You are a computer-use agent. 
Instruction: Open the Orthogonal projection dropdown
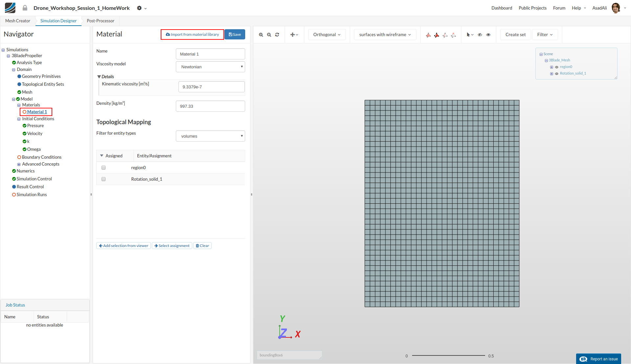tap(327, 35)
